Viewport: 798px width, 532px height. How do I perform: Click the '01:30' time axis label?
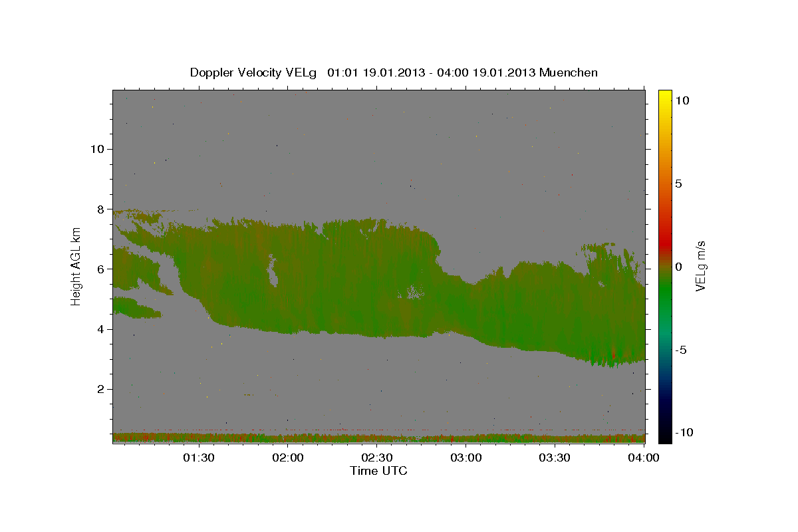[199, 458]
